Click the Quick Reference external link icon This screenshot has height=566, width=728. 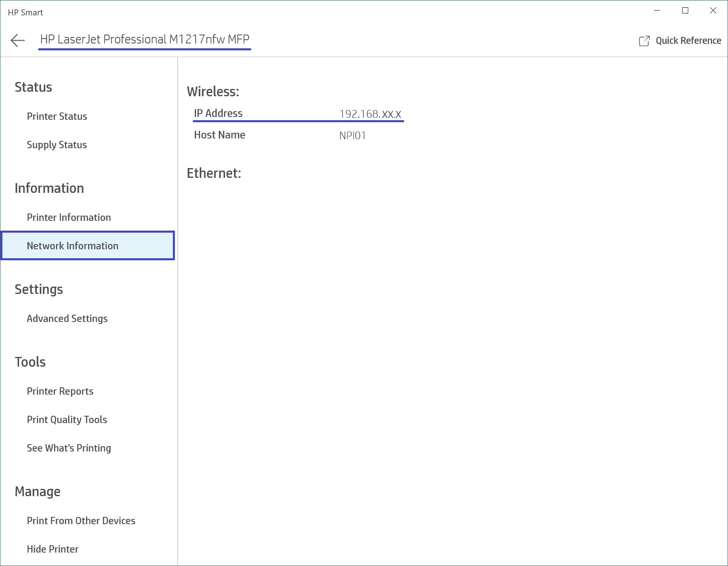pyautogui.click(x=644, y=41)
